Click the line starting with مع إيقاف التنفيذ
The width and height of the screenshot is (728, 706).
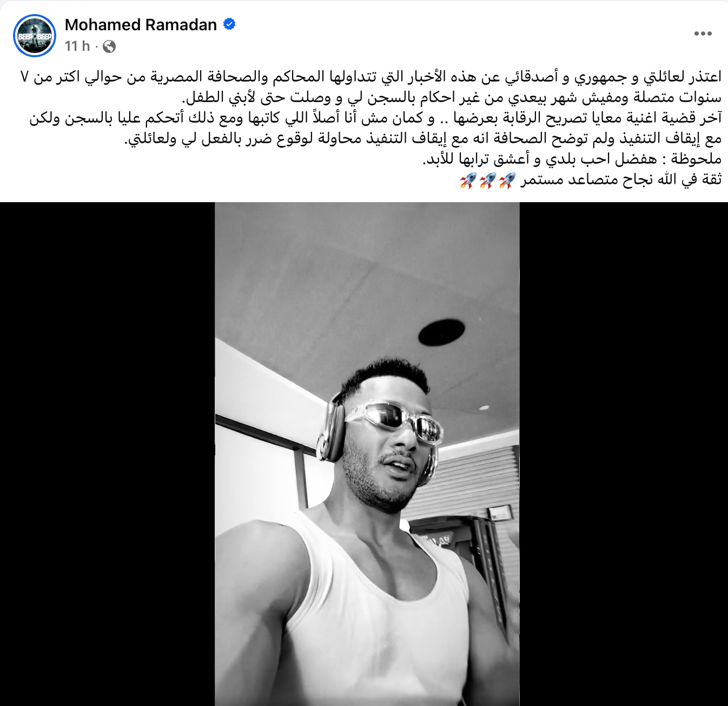(x=423, y=139)
